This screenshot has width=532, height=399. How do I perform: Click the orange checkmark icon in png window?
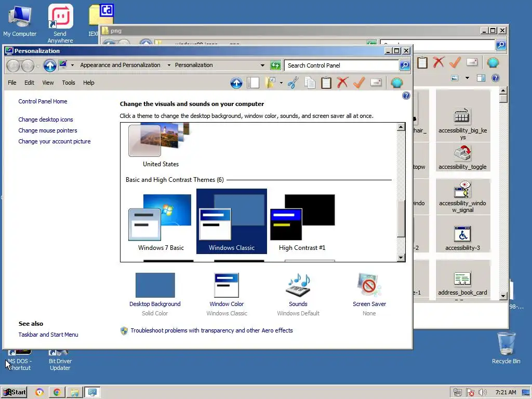coord(455,62)
